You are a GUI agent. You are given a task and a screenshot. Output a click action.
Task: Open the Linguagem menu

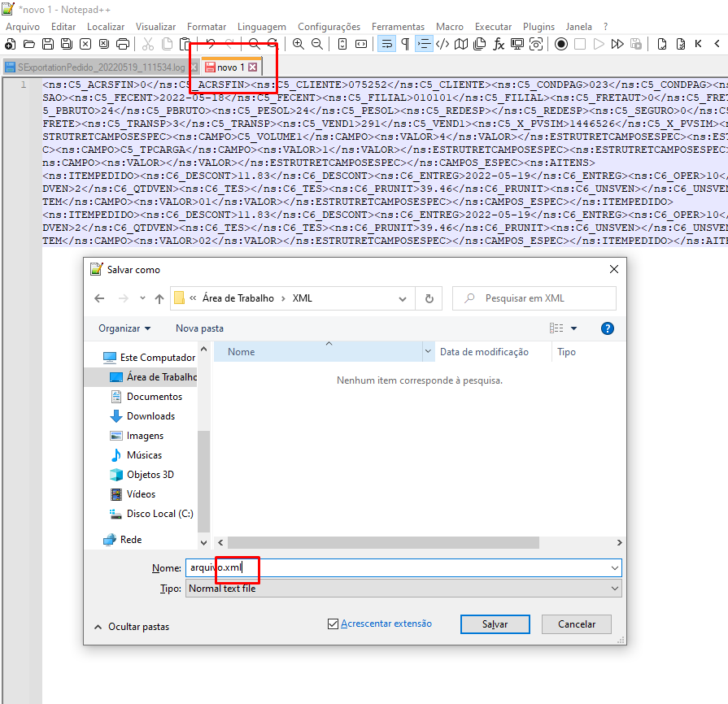pos(262,27)
